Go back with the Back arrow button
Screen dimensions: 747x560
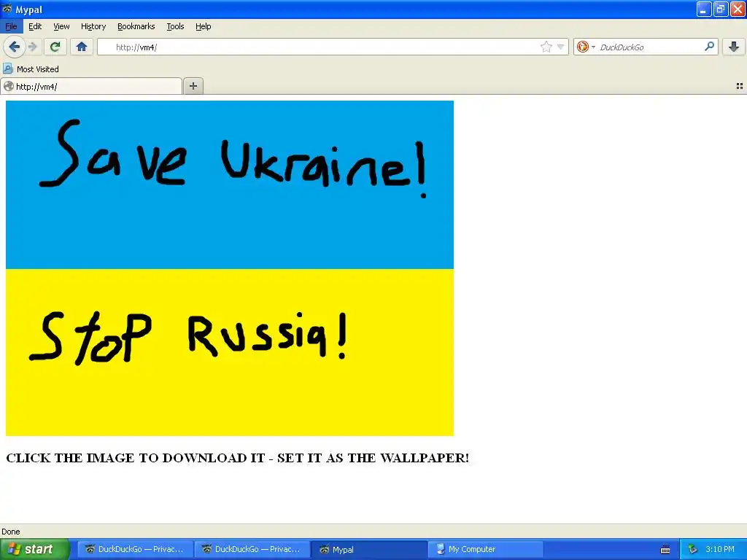[x=15, y=47]
